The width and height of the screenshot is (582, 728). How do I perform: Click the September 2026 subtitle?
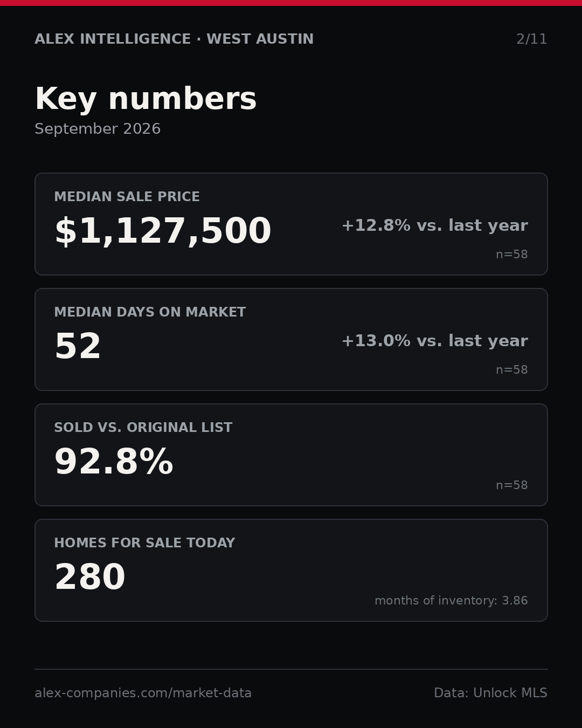point(98,129)
